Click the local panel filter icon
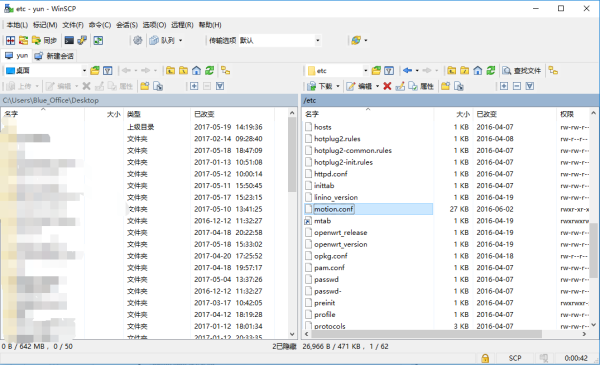600x365 pixels. coord(108,70)
